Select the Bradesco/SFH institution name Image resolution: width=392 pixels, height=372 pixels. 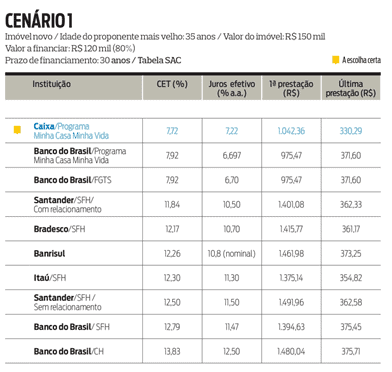pyautogui.click(x=59, y=229)
